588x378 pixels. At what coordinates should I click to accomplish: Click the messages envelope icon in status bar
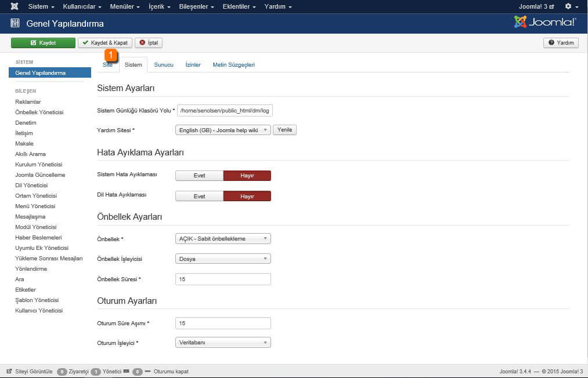pos(126,371)
